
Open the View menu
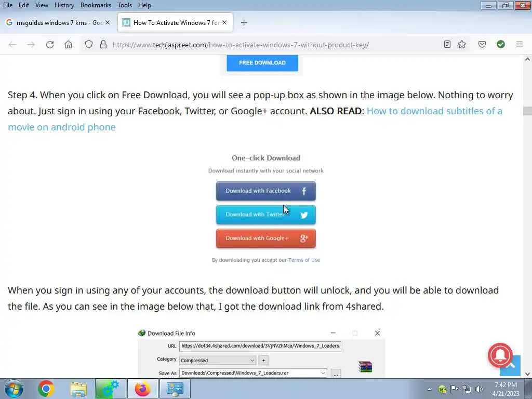coord(42,5)
